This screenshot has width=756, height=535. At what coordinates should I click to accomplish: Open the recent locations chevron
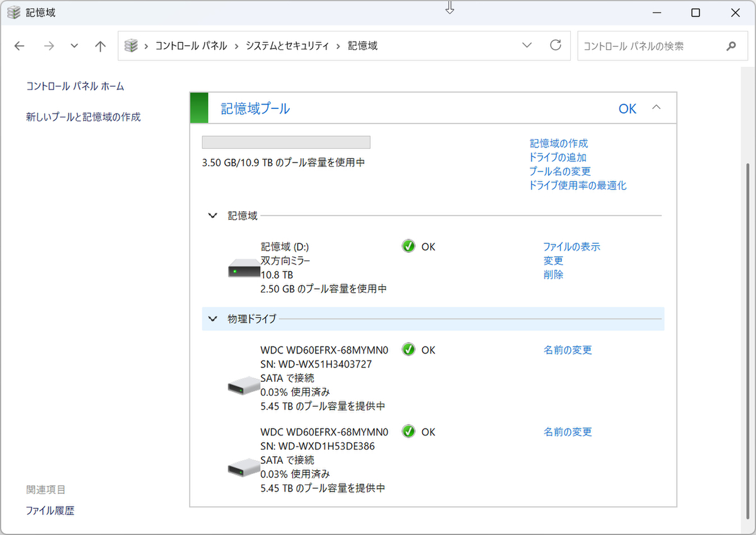coord(74,46)
